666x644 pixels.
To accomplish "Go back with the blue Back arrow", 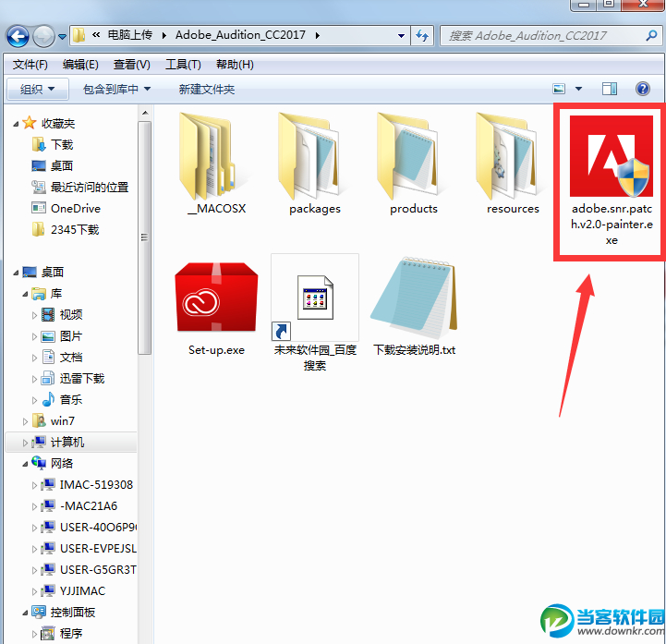I will [x=18, y=37].
